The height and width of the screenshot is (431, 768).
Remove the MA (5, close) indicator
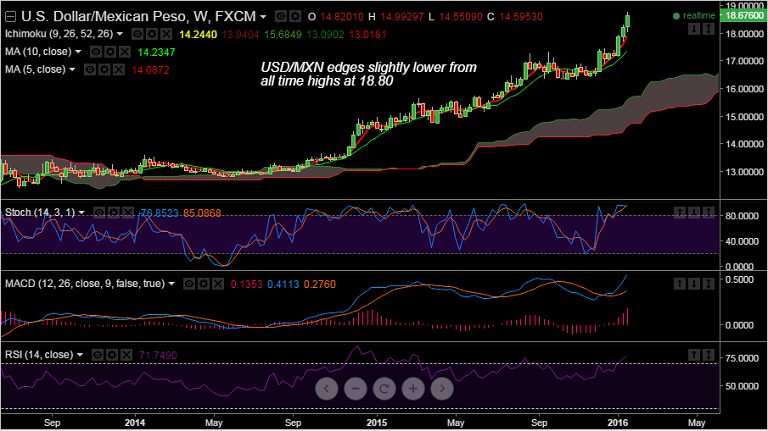pyautogui.click(x=119, y=70)
